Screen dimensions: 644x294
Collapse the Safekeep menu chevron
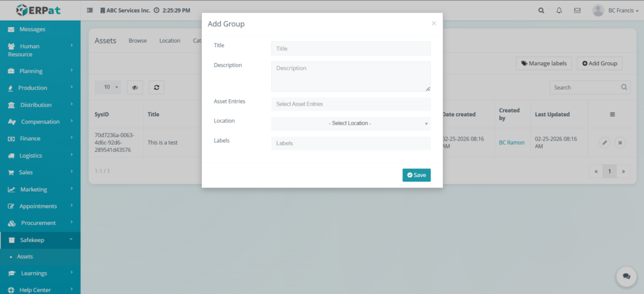[x=71, y=239]
